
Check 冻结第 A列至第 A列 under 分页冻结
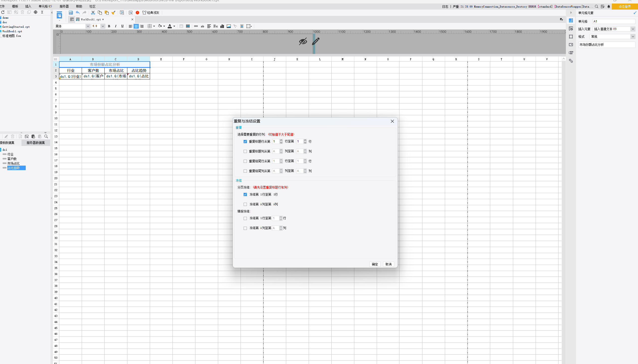[x=245, y=204]
